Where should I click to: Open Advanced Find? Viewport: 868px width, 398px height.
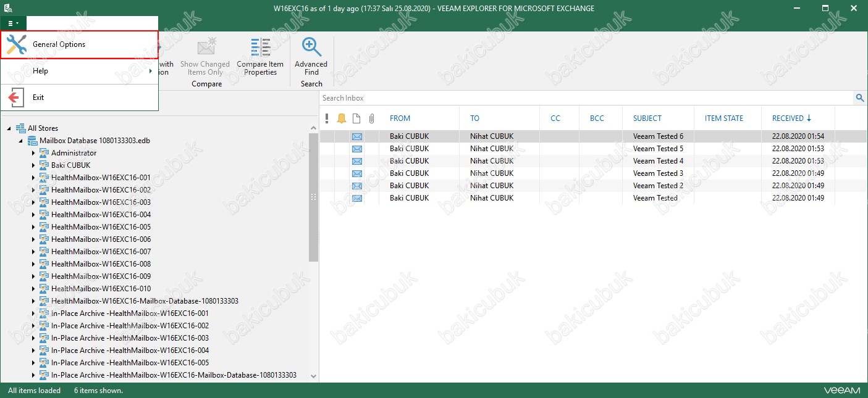coord(311,57)
